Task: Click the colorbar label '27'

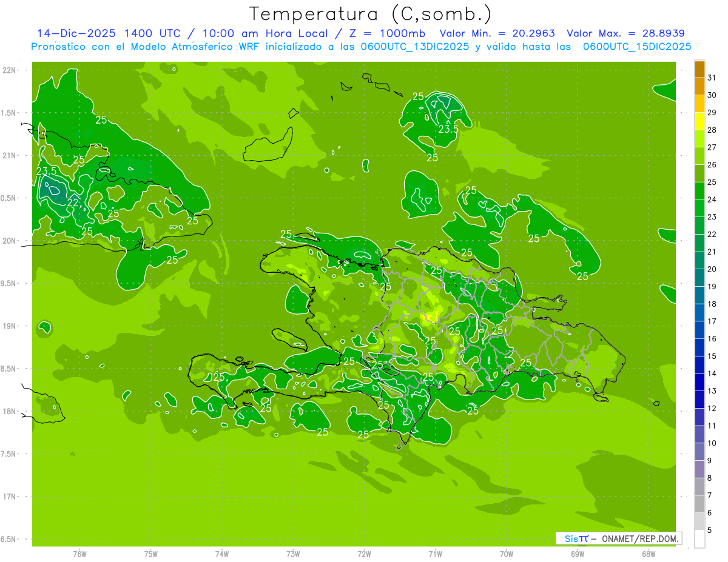Action: [712, 147]
